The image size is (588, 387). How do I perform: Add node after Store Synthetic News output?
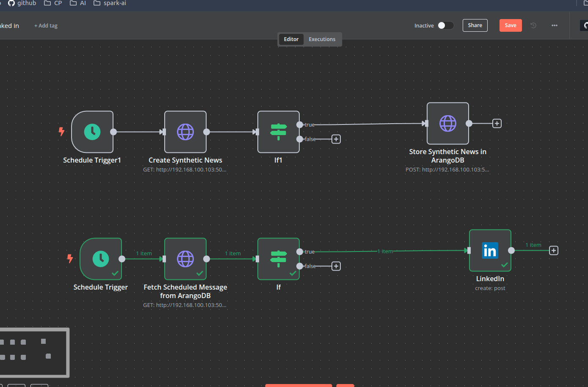497,123
